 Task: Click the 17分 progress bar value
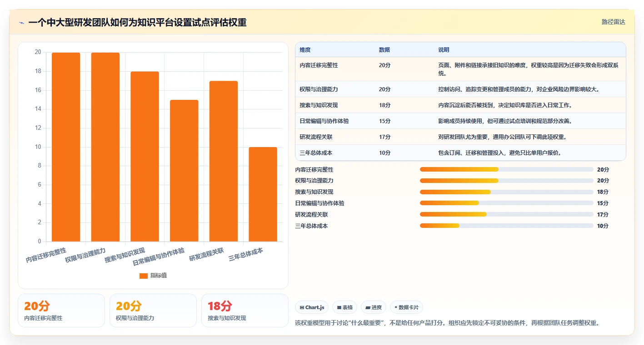[603, 215]
